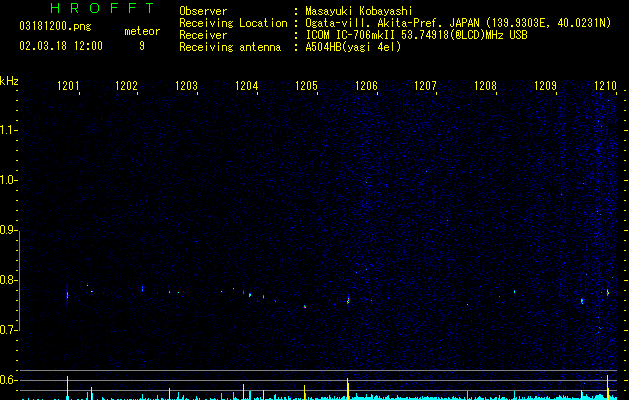Click the date stamp 02.03.18 12:00
This screenshot has height=400, width=629.
click(61, 46)
